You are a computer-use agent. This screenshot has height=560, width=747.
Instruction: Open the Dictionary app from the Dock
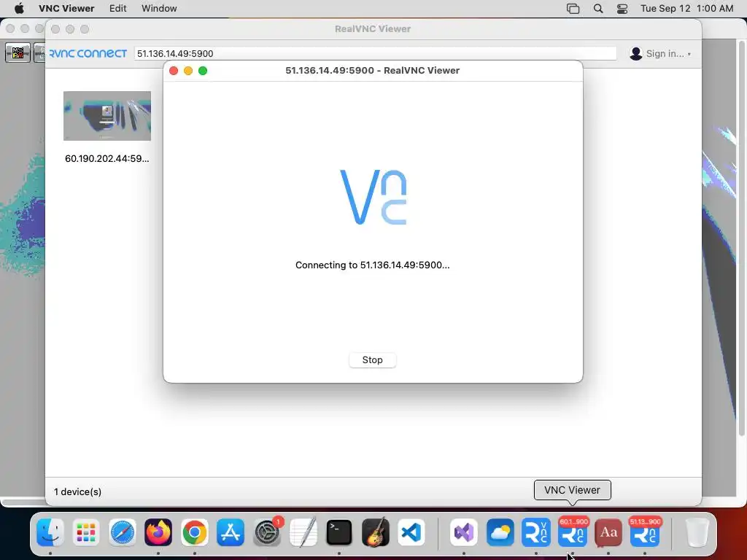(x=608, y=532)
